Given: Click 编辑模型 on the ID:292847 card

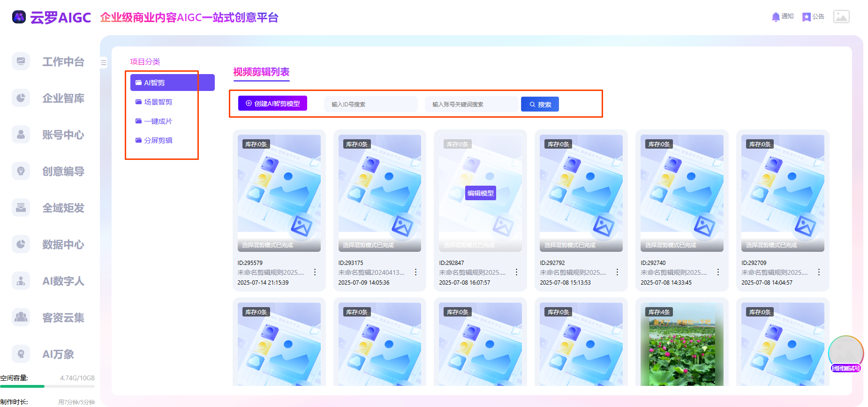Looking at the screenshot, I should [480, 193].
